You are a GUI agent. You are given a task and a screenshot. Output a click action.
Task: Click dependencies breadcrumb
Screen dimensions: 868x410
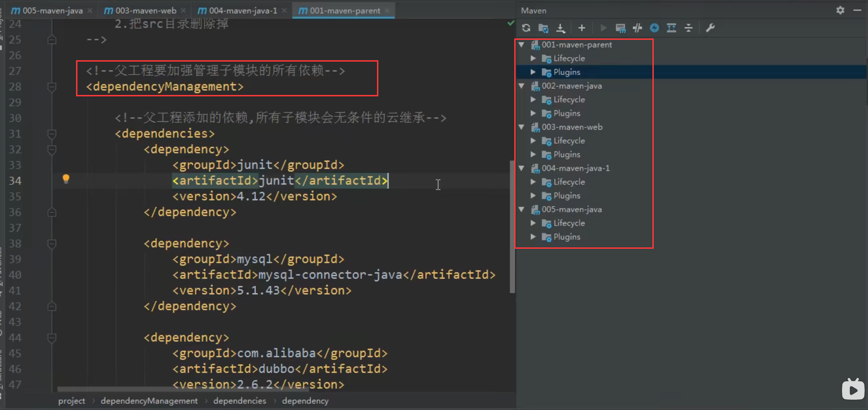pyautogui.click(x=240, y=401)
